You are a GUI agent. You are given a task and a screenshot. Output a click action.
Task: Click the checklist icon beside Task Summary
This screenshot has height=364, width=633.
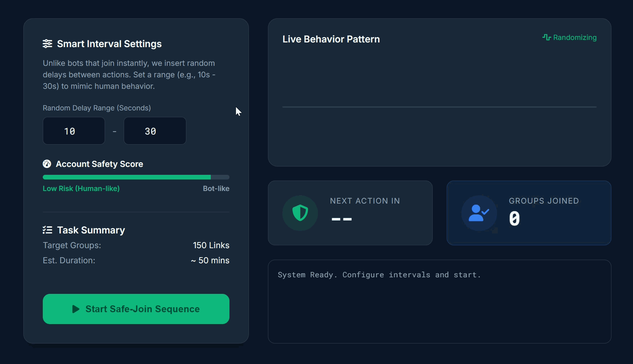tap(47, 230)
